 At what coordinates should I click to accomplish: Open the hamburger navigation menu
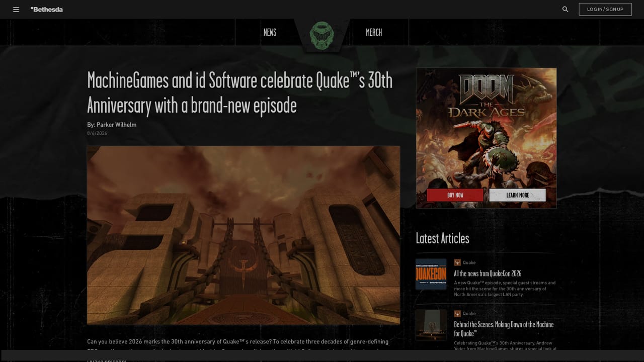click(16, 10)
